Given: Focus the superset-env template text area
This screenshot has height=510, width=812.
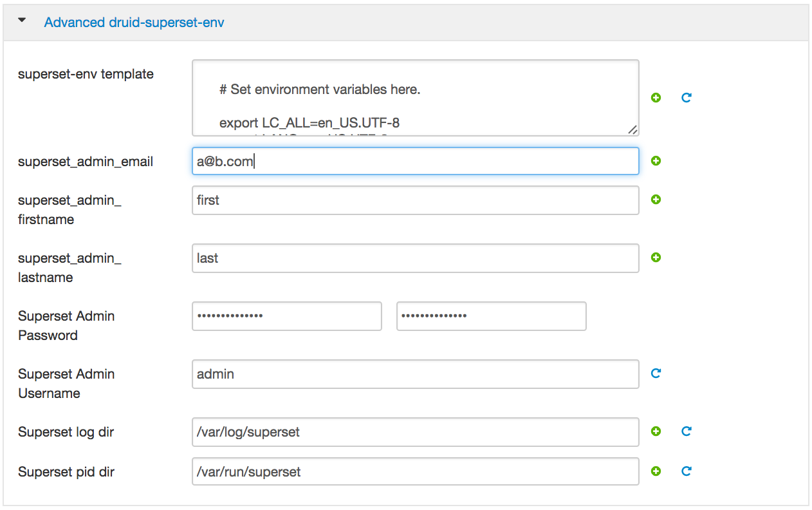Looking at the screenshot, I should (416, 98).
